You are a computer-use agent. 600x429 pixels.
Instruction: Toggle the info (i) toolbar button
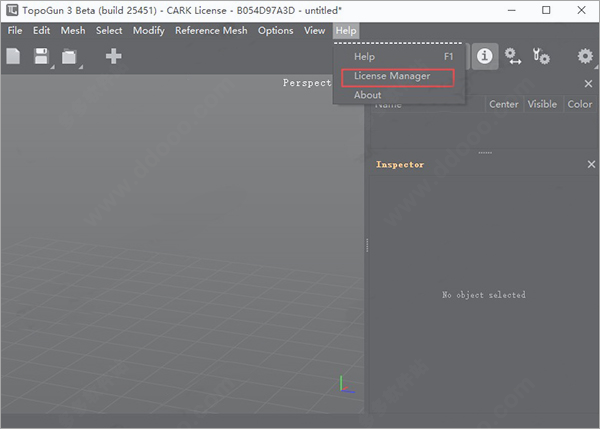(x=484, y=56)
